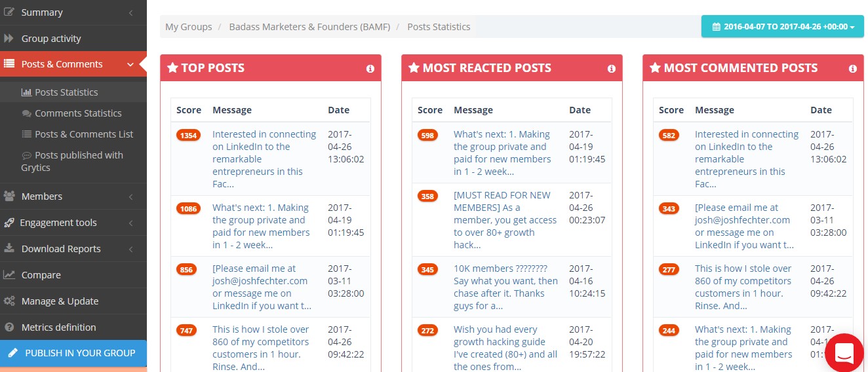Screen dimensions: 868x372
Task: Open Most Commented post 'This is how I stole'
Action: [743, 287]
